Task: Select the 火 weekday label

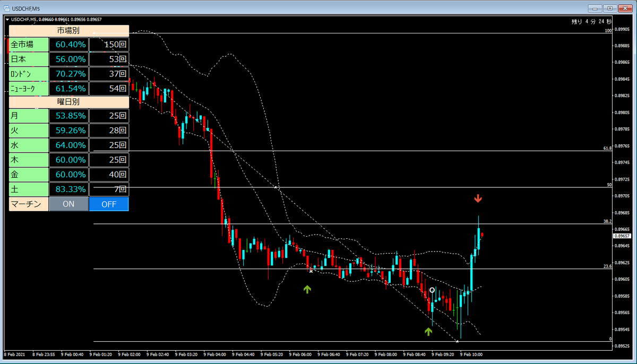Action: pyautogui.click(x=29, y=130)
